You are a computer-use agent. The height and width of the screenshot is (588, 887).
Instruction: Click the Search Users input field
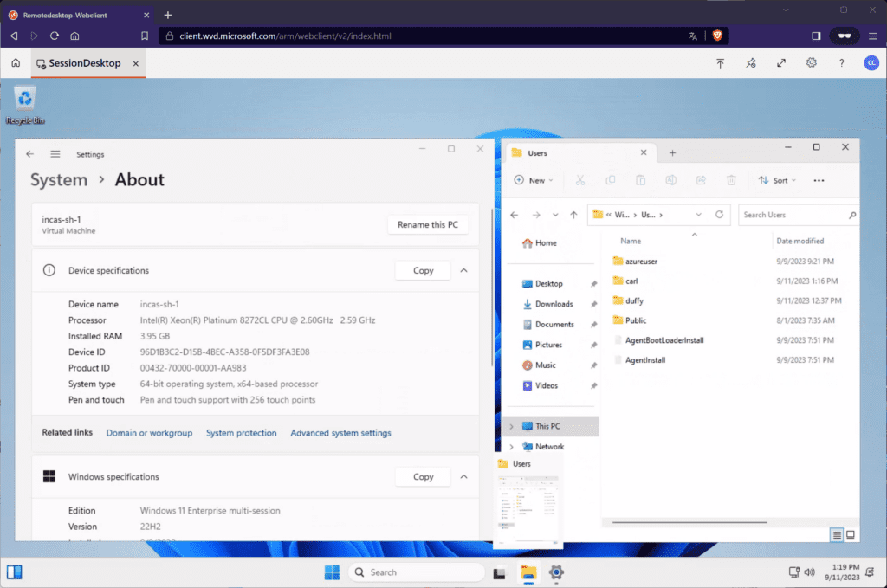pos(798,215)
